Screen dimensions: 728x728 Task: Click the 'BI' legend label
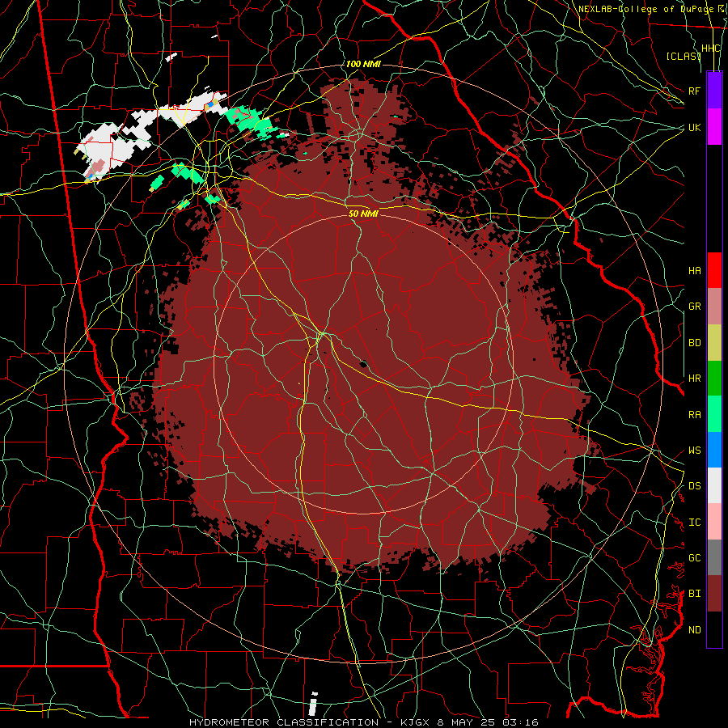694,594
